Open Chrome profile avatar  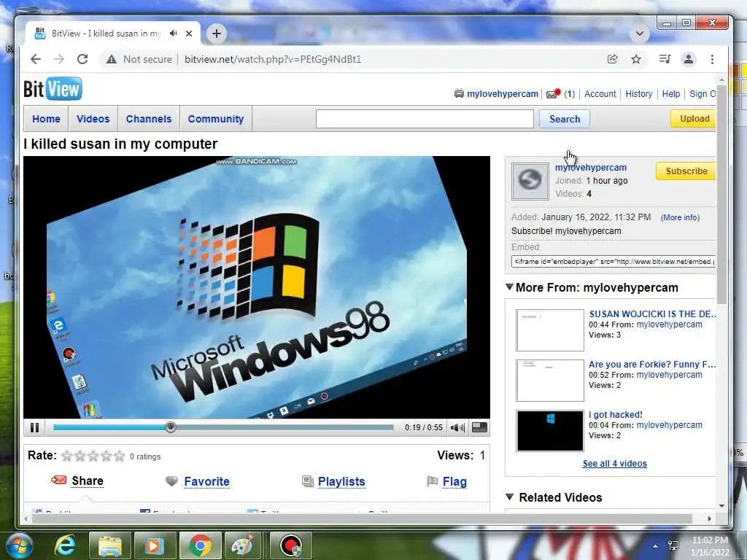point(689,59)
